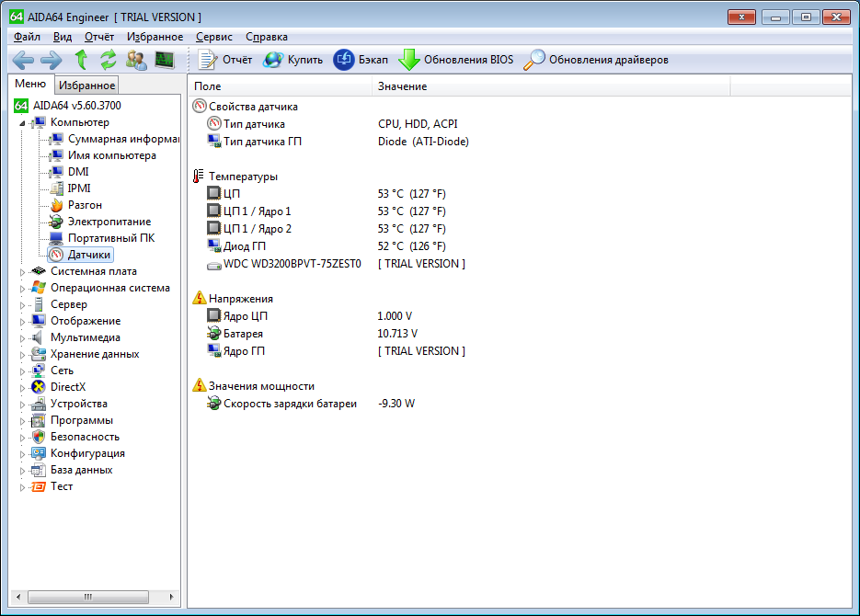Select the Датчики gauge icon
Viewport: 860px width, 616px height.
pyautogui.click(x=56, y=255)
